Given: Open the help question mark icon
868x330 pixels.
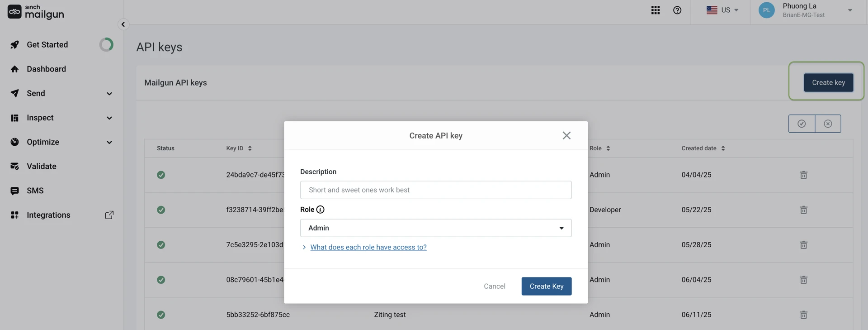Looking at the screenshot, I should coord(677,10).
